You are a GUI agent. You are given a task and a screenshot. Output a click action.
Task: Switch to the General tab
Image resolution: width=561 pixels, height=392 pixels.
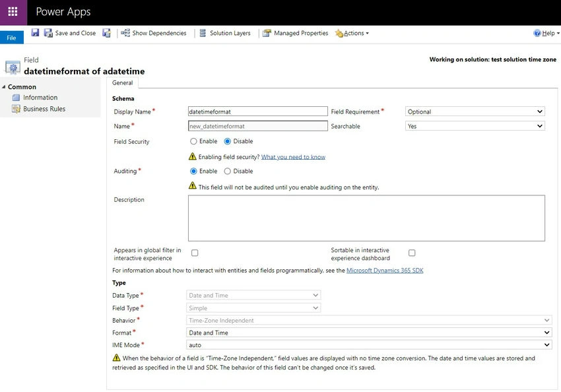pos(122,82)
